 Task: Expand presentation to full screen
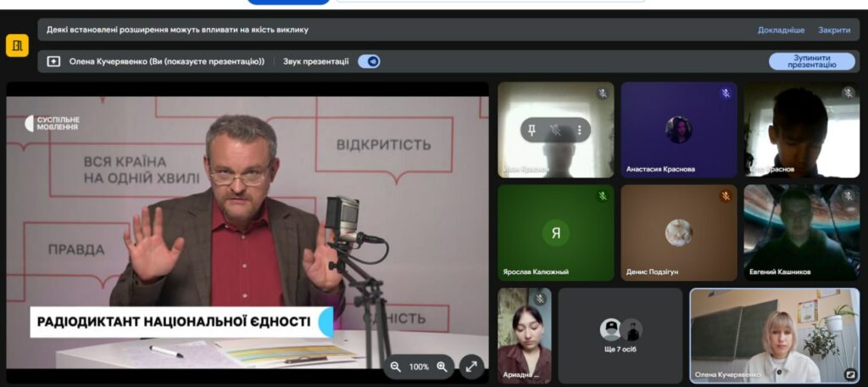tap(471, 367)
